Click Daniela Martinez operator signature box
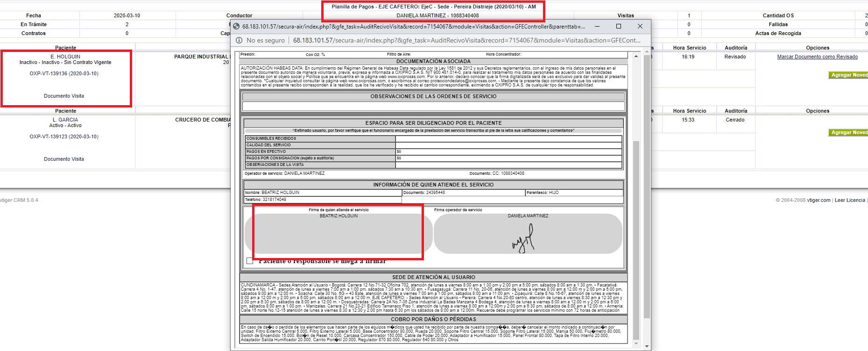This screenshot has width=868, height=351. (x=528, y=234)
